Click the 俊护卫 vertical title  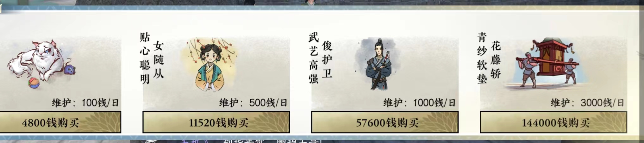point(327,59)
